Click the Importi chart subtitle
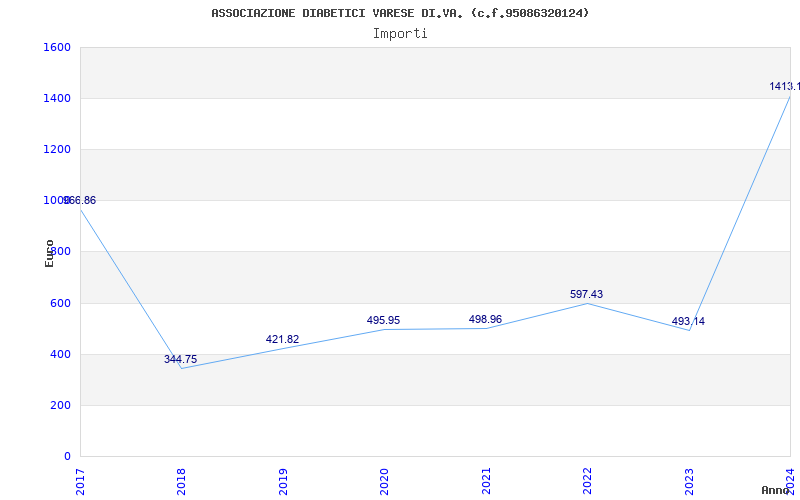The image size is (800, 500). pyautogui.click(x=400, y=33)
